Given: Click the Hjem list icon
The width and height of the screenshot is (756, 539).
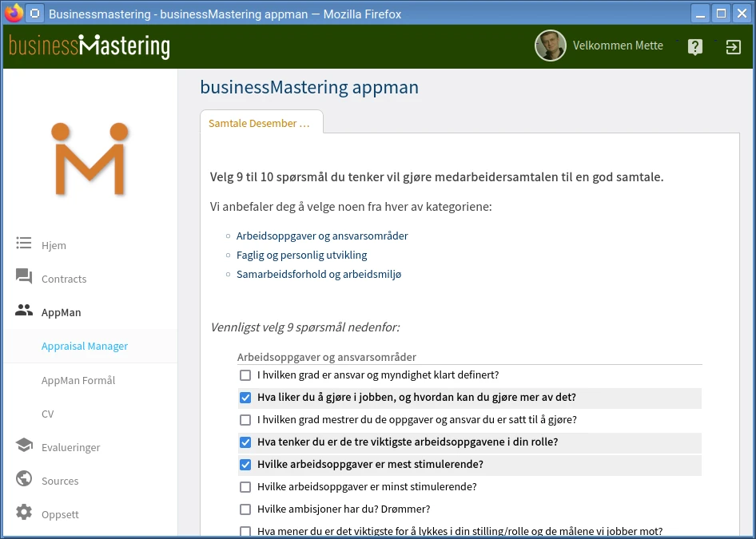Looking at the screenshot, I should (24, 244).
